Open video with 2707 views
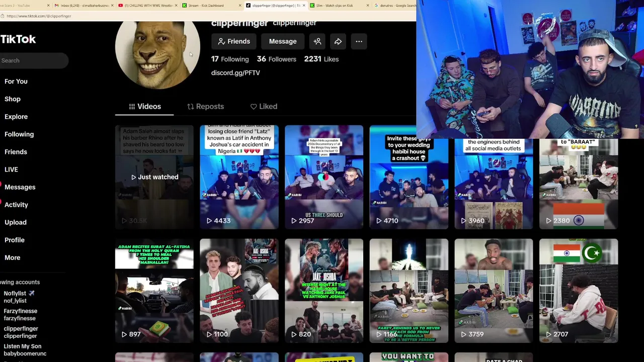This screenshot has height=362, width=644. [x=579, y=291]
